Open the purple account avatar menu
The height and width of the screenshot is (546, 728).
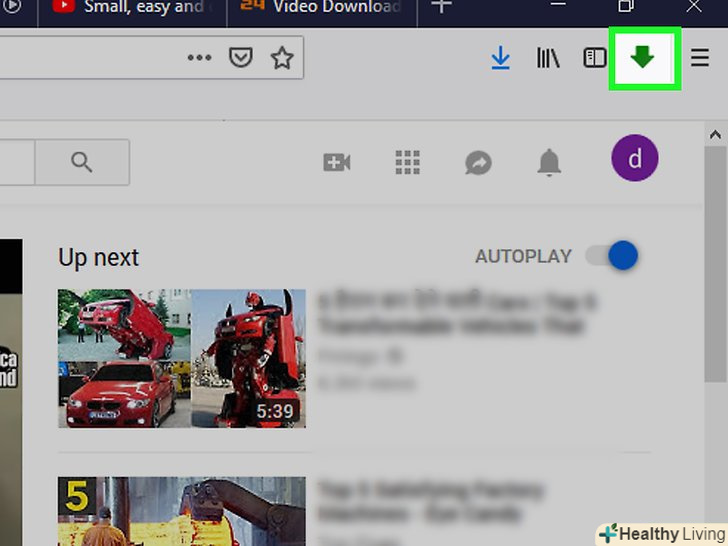(x=634, y=158)
